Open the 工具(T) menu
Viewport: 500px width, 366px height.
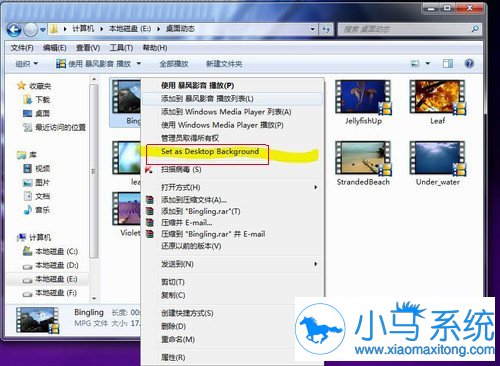tap(121, 48)
